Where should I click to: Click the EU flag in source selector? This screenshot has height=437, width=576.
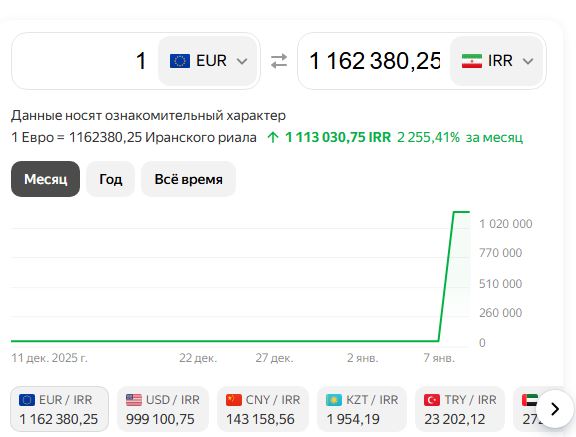click(x=180, y=61)
